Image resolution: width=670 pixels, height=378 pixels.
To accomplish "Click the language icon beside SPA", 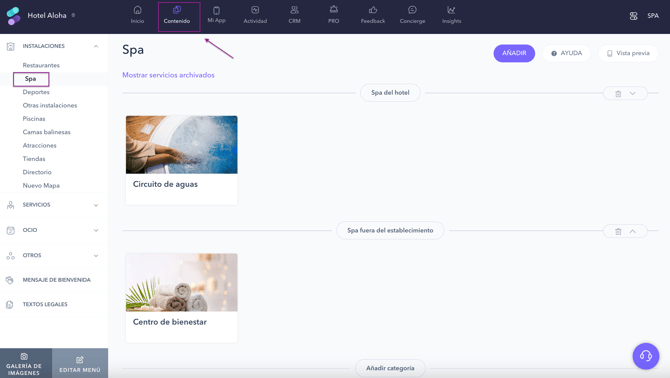I will (633, 16).
